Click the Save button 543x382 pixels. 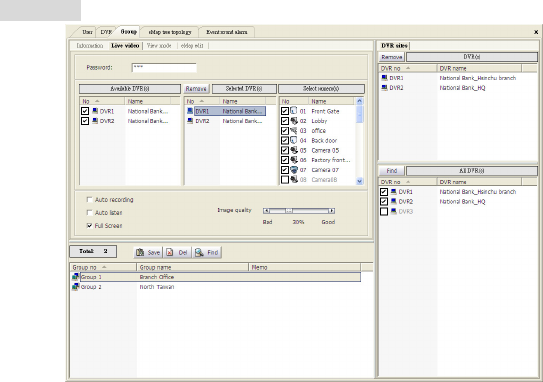coord(148,252)
